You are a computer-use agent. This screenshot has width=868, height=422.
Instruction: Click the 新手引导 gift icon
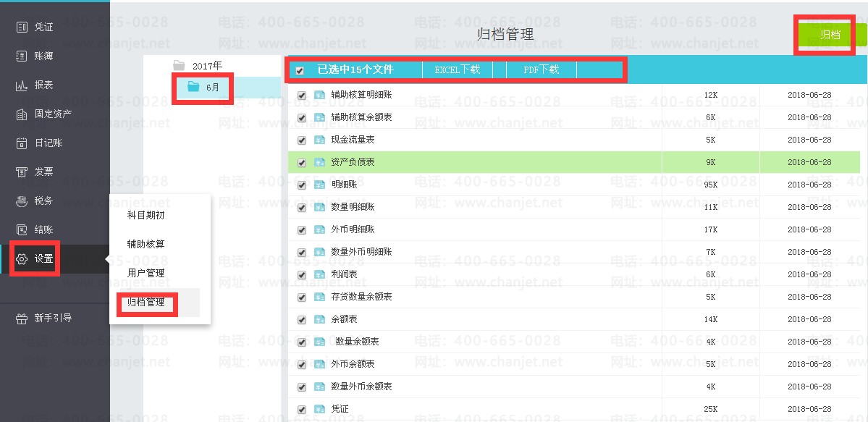tap(22, 318)
